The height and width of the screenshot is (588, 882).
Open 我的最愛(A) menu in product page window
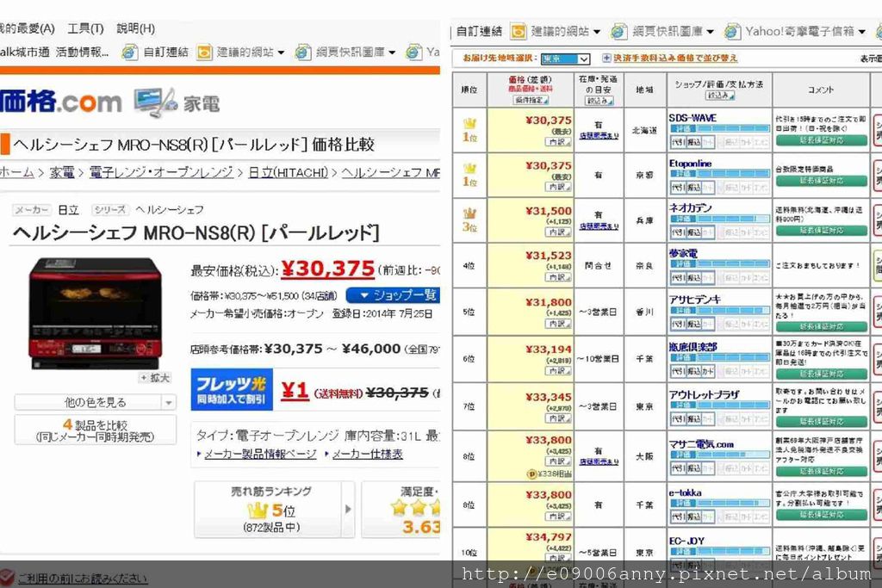click(27, 28)
